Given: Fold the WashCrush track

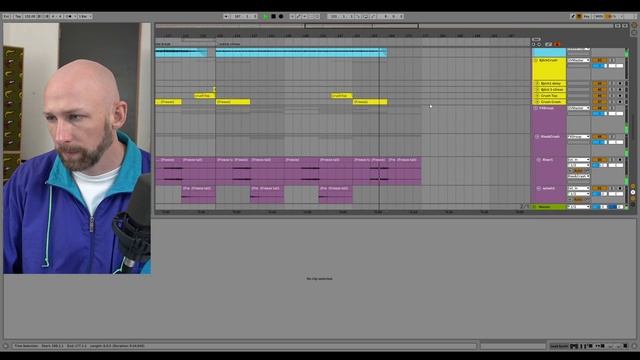Looking at the screenshot, I should point(537,137).
